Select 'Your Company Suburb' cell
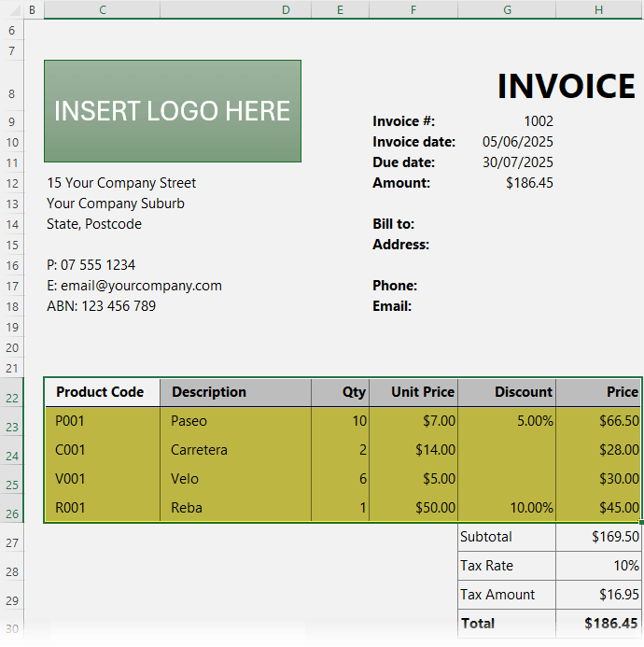The image size is (644, 647). (x=116, y=204)
